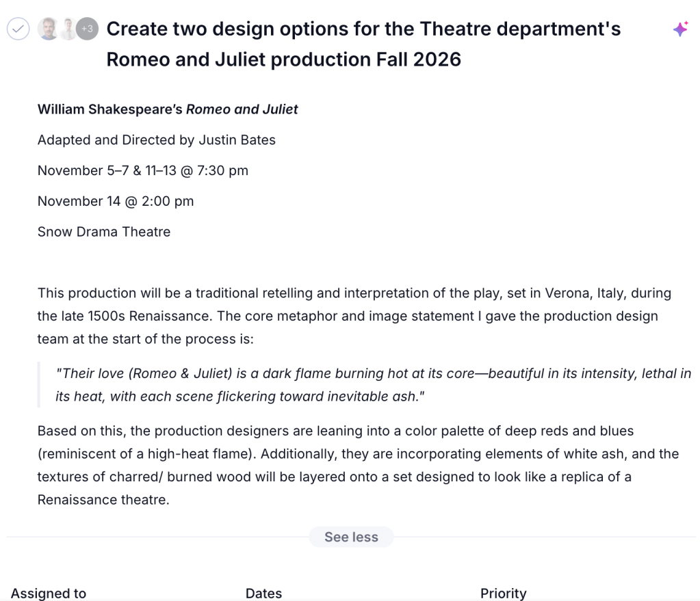Image resolution: width=700 pixels, height=601 pixels.
Task: Mark the task complete with the checkmark circle
Action: pyautogui.click(x=18, y=29)
